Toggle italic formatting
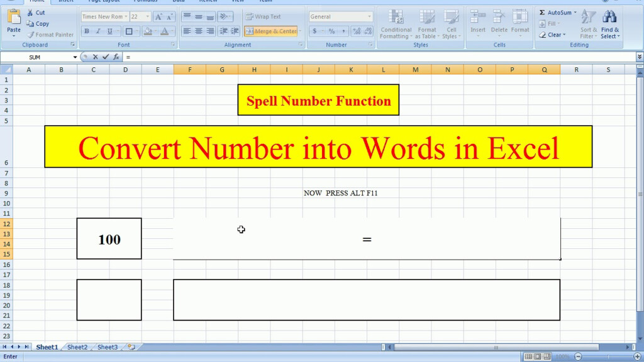Image resolution: width=644 pixels, height=362 pixels. [x=98, y=31]
